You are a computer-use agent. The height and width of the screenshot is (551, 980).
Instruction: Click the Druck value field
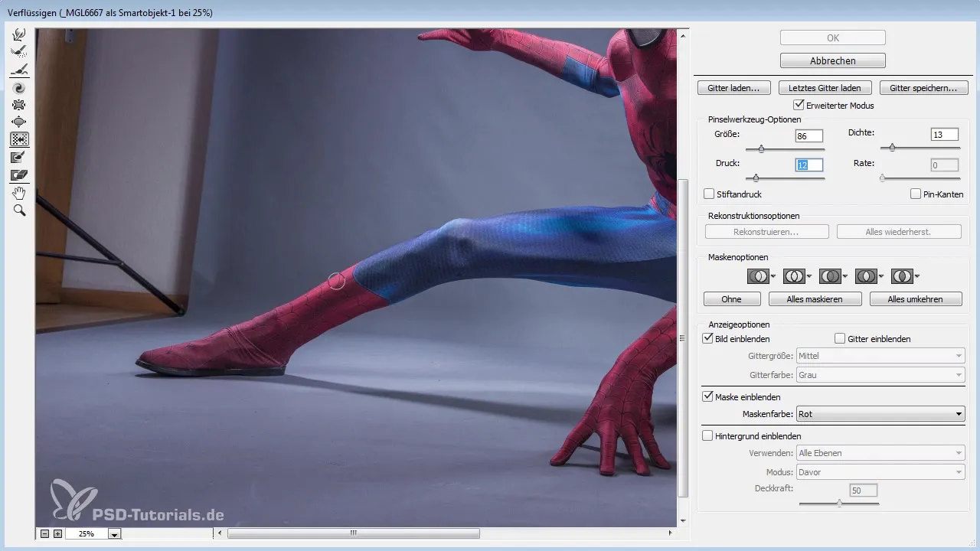(809, 165)
